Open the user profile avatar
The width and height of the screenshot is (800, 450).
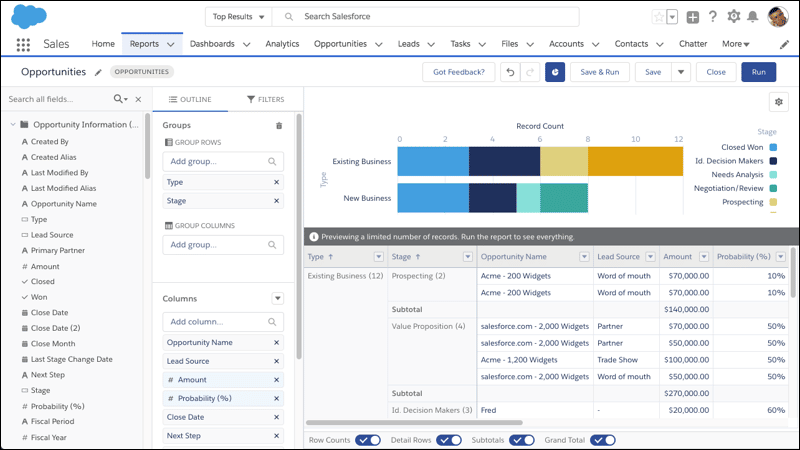(778, 17)
